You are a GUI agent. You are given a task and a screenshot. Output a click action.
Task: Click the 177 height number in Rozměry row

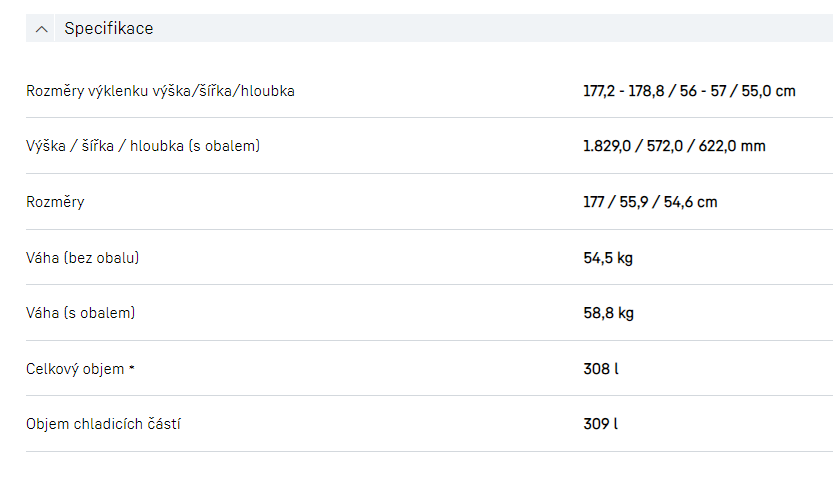pos(595,202)
